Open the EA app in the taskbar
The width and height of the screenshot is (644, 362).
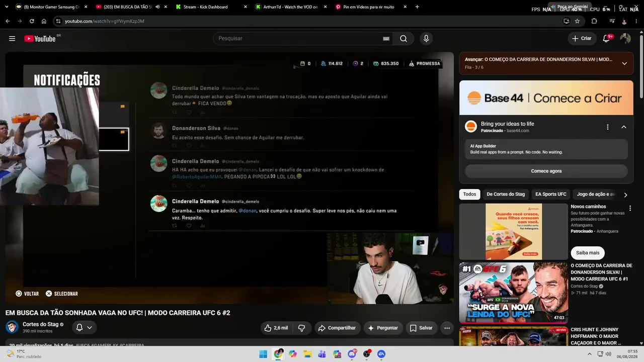[381, 354]
